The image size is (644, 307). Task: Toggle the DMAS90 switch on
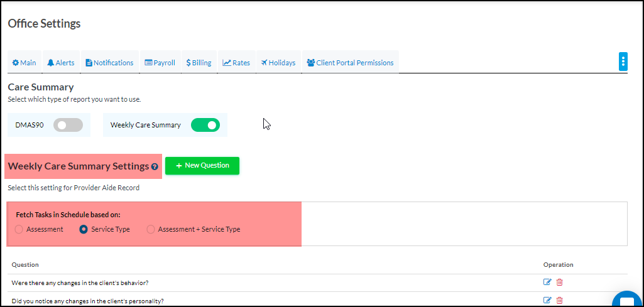[x=68, y=125]
